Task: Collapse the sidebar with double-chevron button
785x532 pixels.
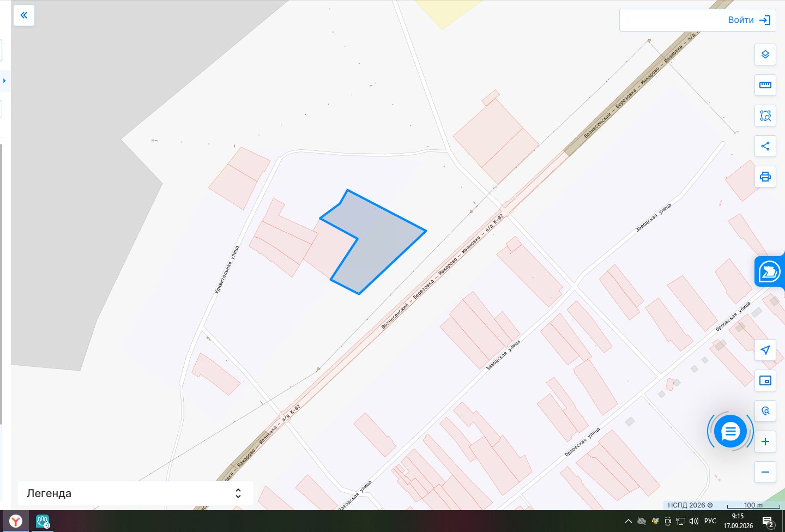Action: coord(24,15)
